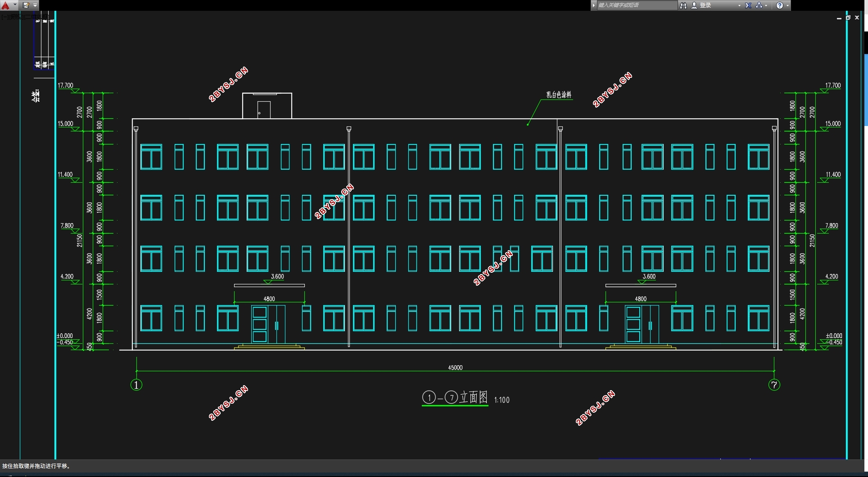Image resolution: width=868 pixels, height=477 pixels.
Task: Click the binoculars search icon
Action: [x=683, y=5]
